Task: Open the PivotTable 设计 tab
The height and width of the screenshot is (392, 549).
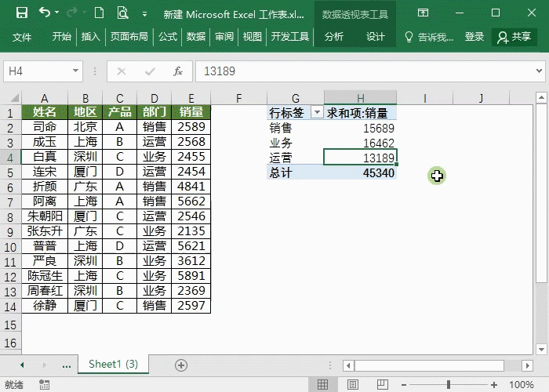Action: click(x=376, y=36)
